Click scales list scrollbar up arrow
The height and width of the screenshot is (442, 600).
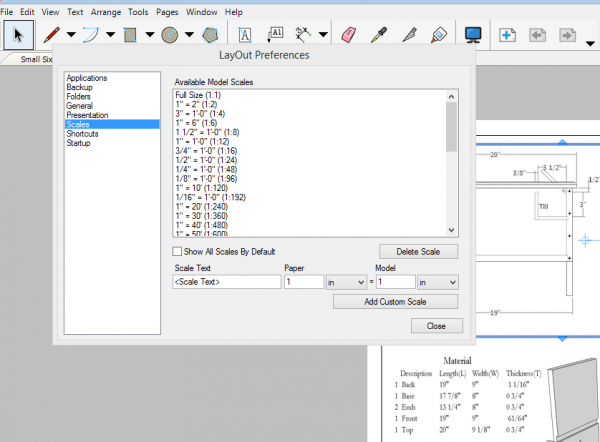pos(451,96)
